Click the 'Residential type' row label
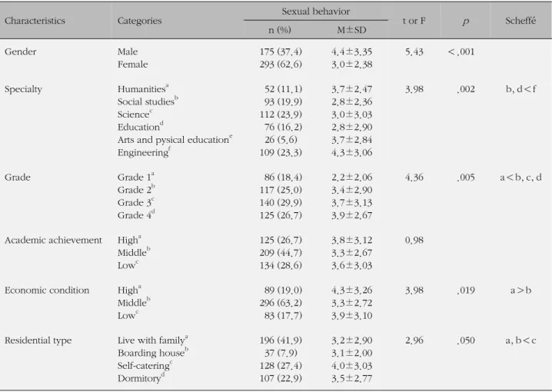 click(38, 341)
